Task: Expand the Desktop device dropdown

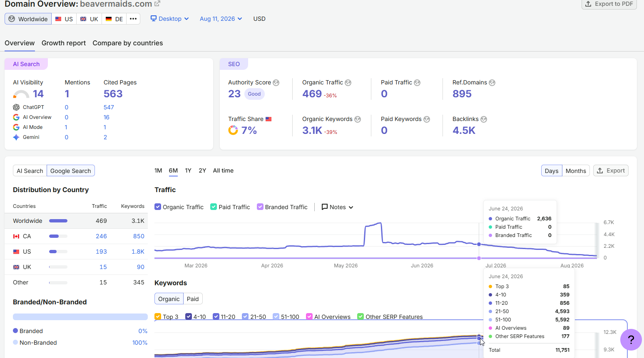Action: click(170, 19)
